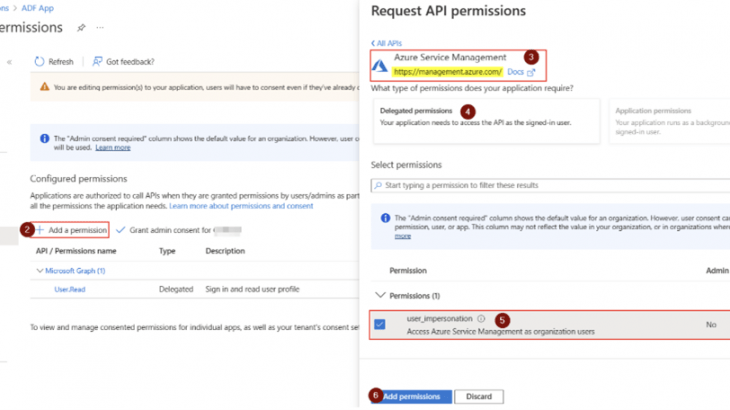Screen dimensions: 730x410
Task: Open Docs link for Azure Service Management
Action: click(x=515, y=72)
